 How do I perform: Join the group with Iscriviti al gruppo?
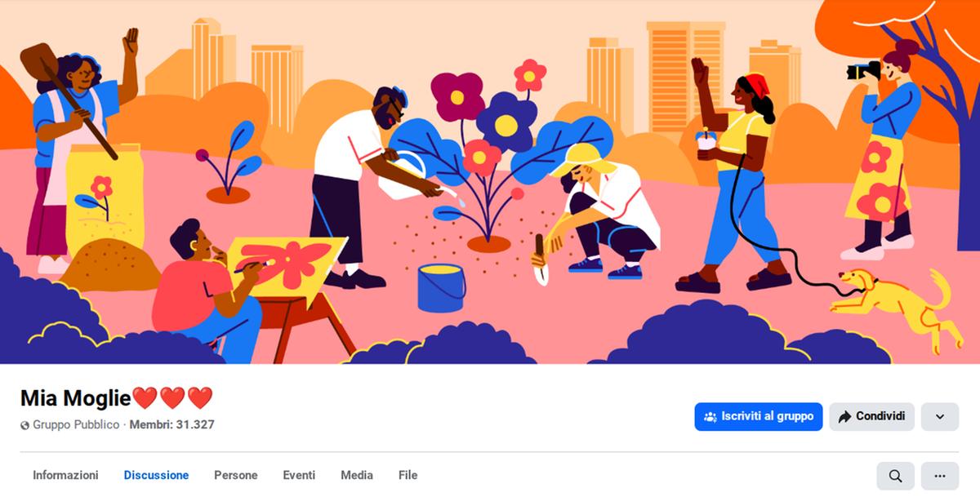point(759,416)
